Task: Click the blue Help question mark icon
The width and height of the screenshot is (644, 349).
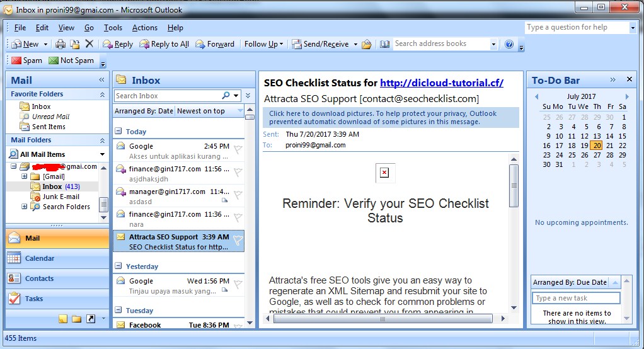Action: (509, 44)
